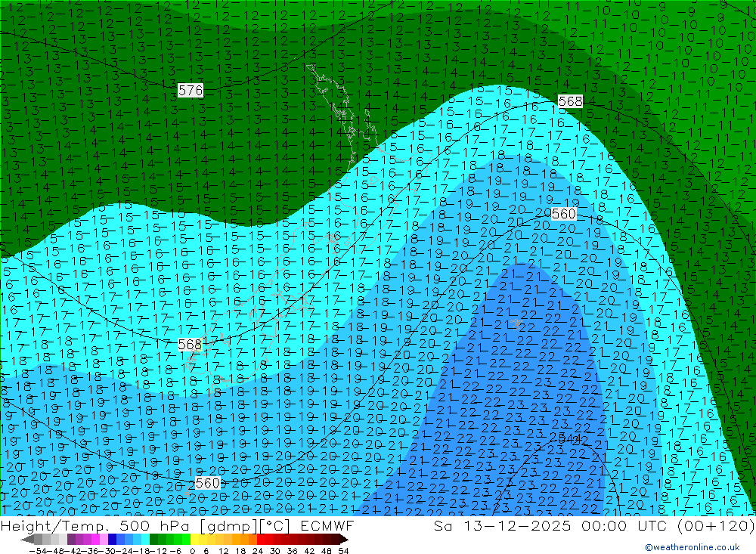Pick the yellow swatch on the temperature scale
This screenshot has width=756, height=554.
tap(198, 540)
